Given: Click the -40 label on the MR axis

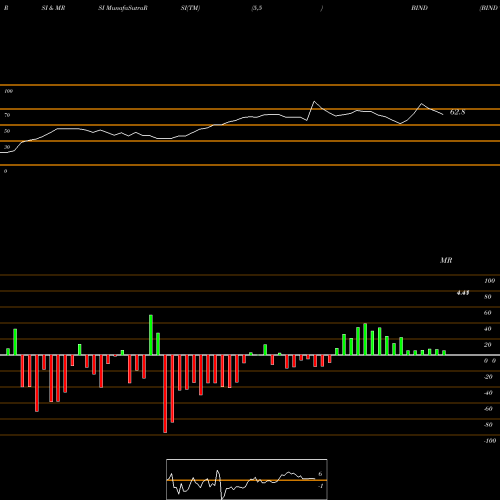Looking at the screenshot, I should point(488,393).
